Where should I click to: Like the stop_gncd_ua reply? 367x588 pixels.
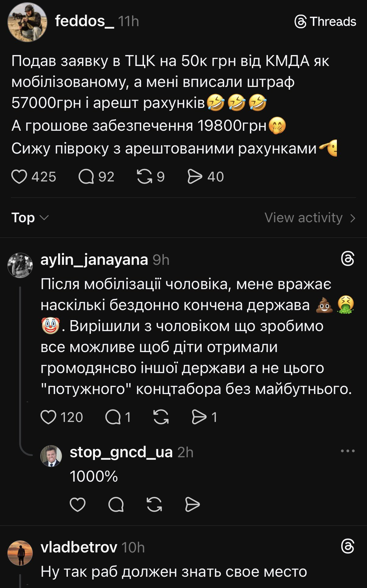pos(78,505)
